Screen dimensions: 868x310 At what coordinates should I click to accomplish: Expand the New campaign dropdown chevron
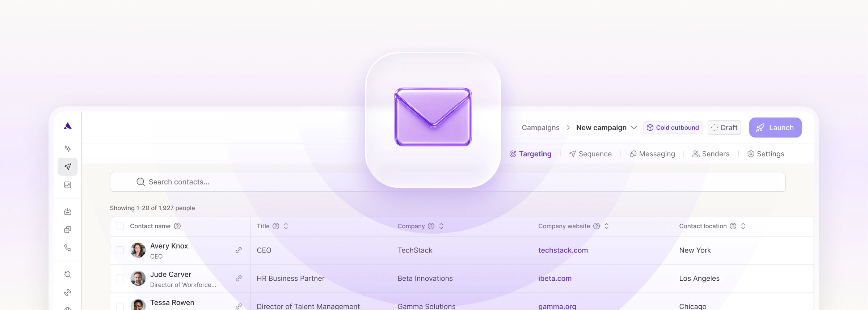tap(634, 128)
